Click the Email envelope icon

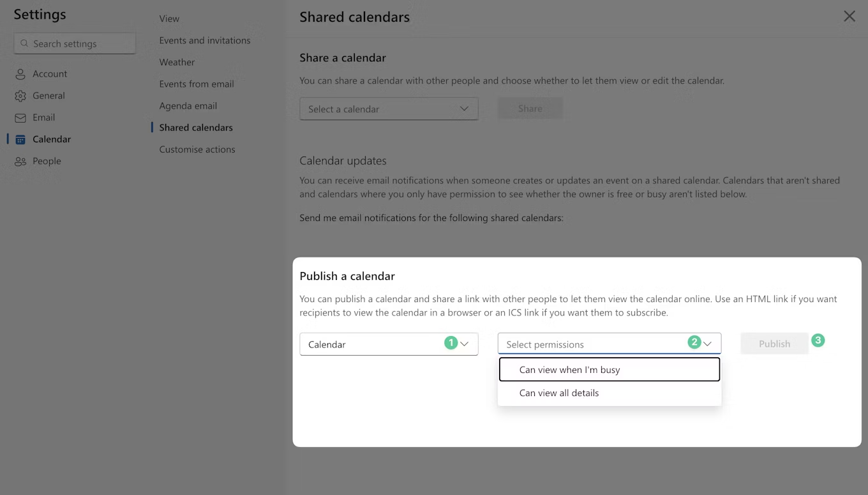click(20, 118)
